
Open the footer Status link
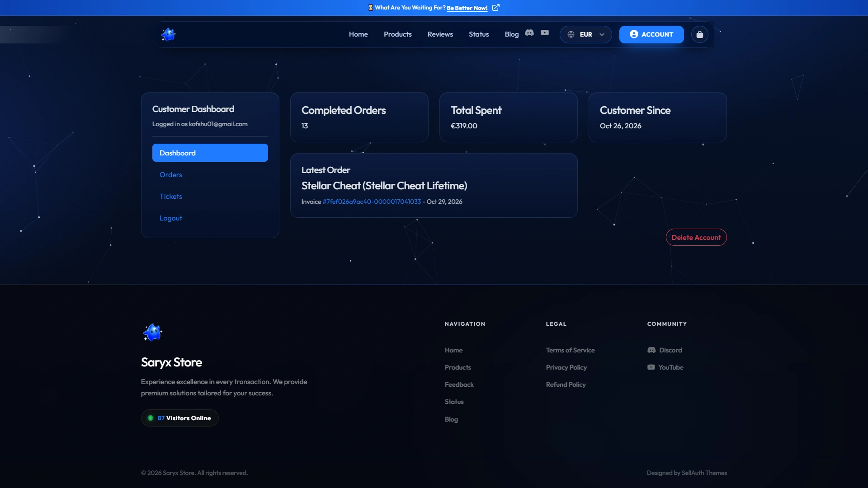click(x=454, y=402)
